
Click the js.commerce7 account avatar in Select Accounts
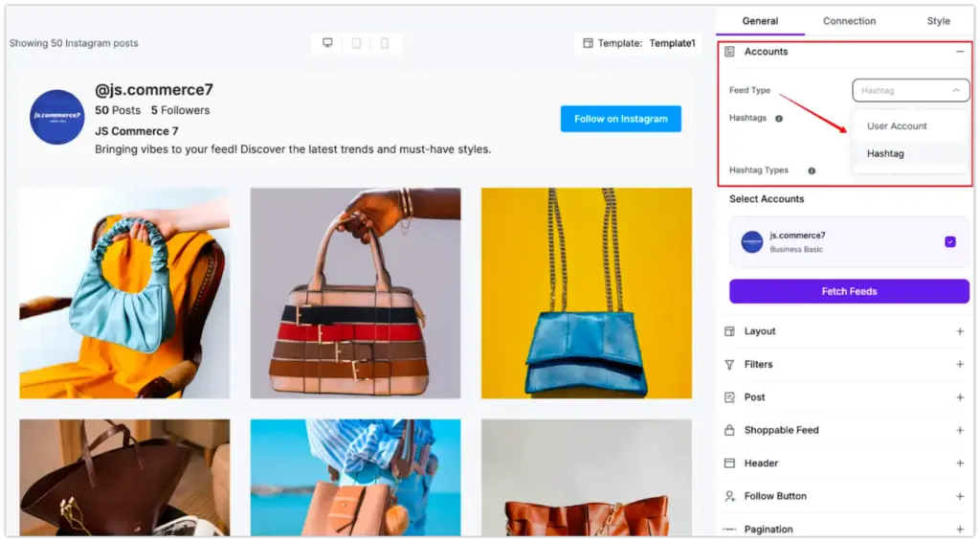coord(752,242)
